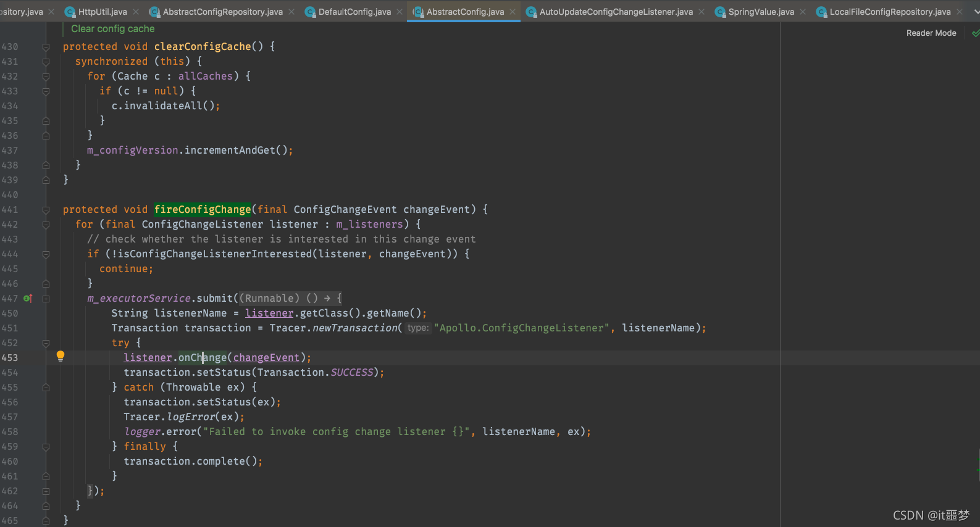Viewport: 980px width, 527px height.
Task: Click the underlined listener in line 450
Action: click(x=269, y=313)
